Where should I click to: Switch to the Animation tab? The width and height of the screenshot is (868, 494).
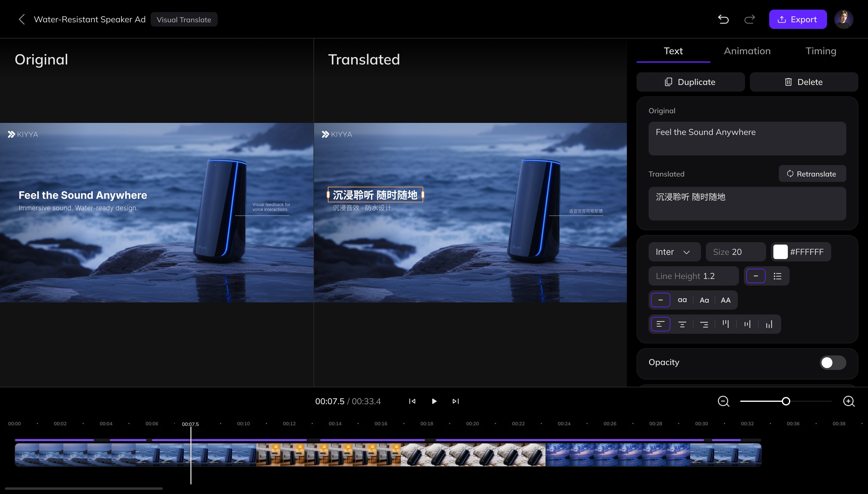click(x=747, y=51)
